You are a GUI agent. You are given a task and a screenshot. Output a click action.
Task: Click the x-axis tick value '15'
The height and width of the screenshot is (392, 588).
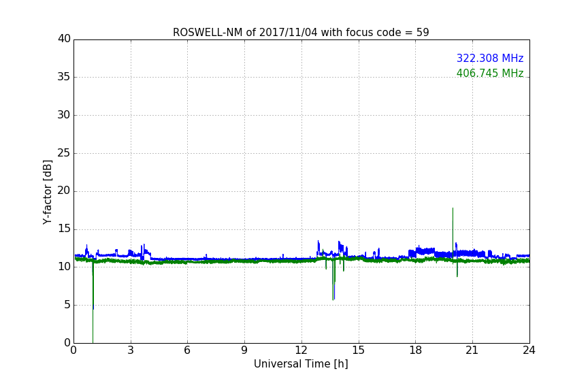click(359, 350)
